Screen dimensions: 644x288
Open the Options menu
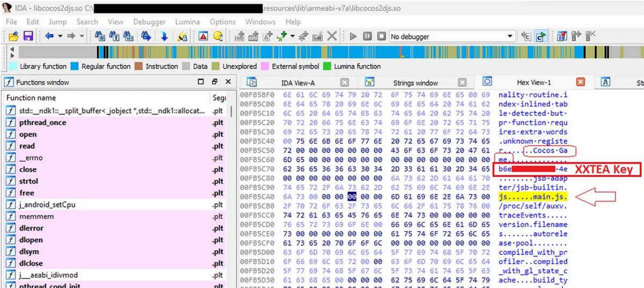(x=223, y=22)
